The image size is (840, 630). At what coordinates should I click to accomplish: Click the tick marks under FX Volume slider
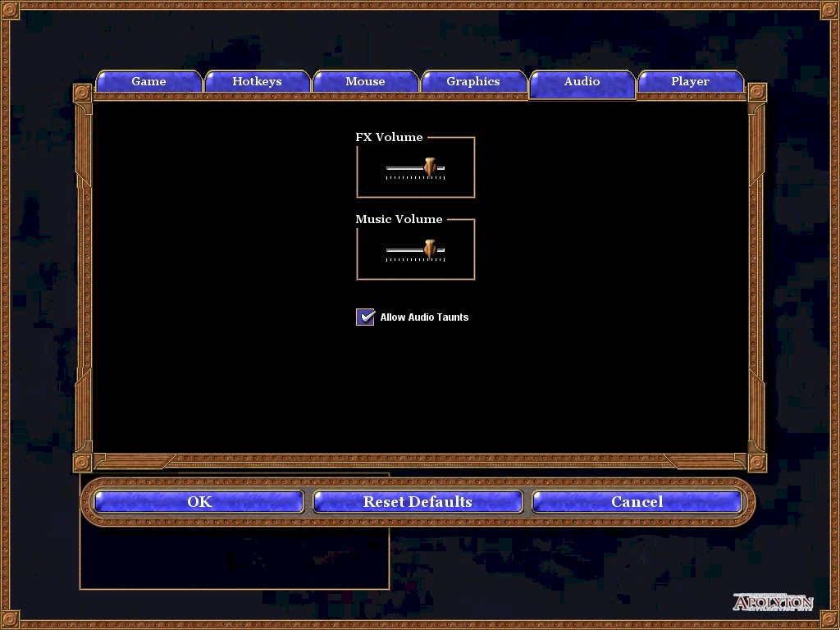[416, 177]
